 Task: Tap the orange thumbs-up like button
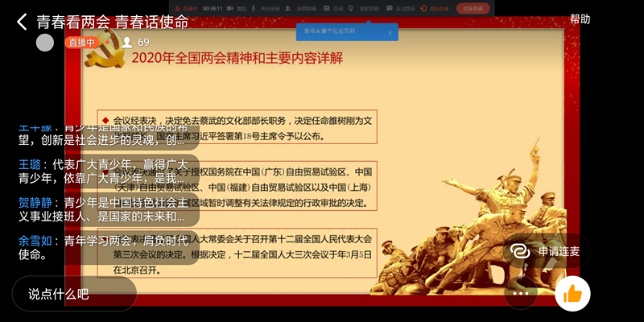point(572,293)
